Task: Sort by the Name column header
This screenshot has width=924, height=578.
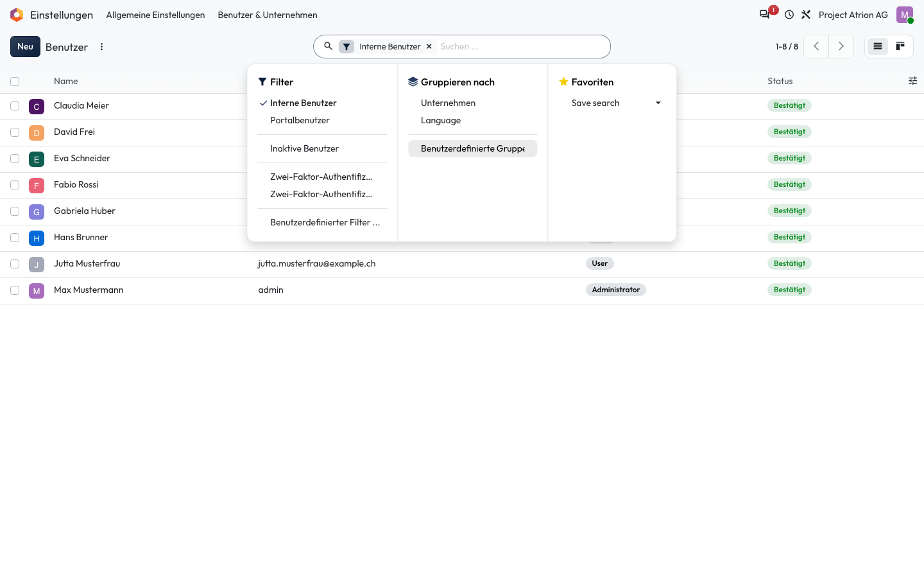Action: [66, 81]
